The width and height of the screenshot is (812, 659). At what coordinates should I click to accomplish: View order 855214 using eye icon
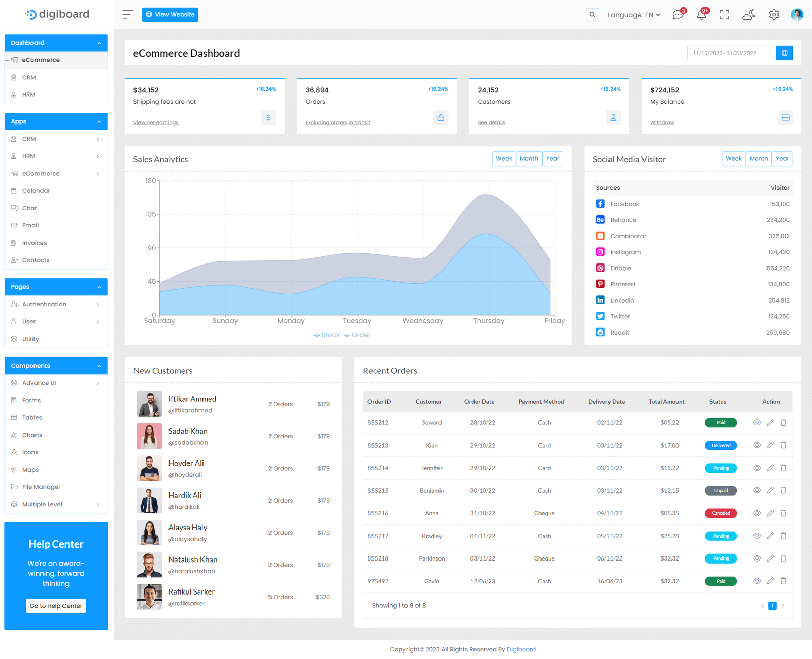click(x=757, y=468)
